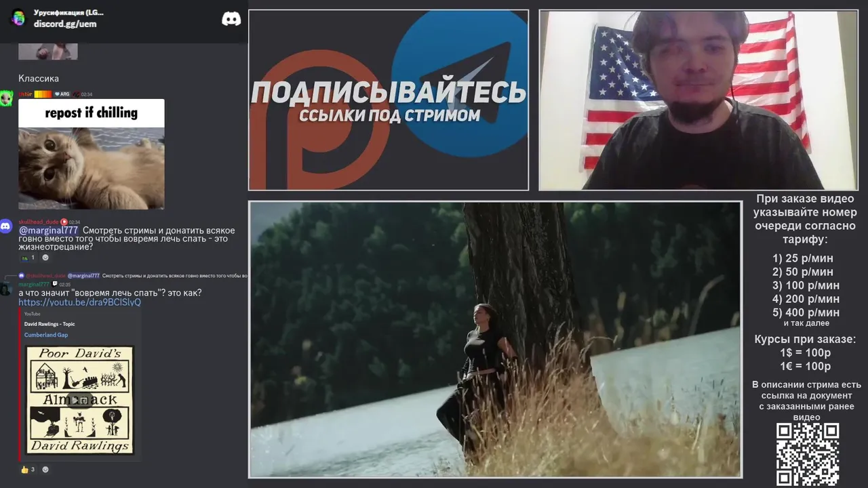The height and width of the screenshot is (488, 868).
Task: Click the skullhead_dude username
Action: coord(39,222)
